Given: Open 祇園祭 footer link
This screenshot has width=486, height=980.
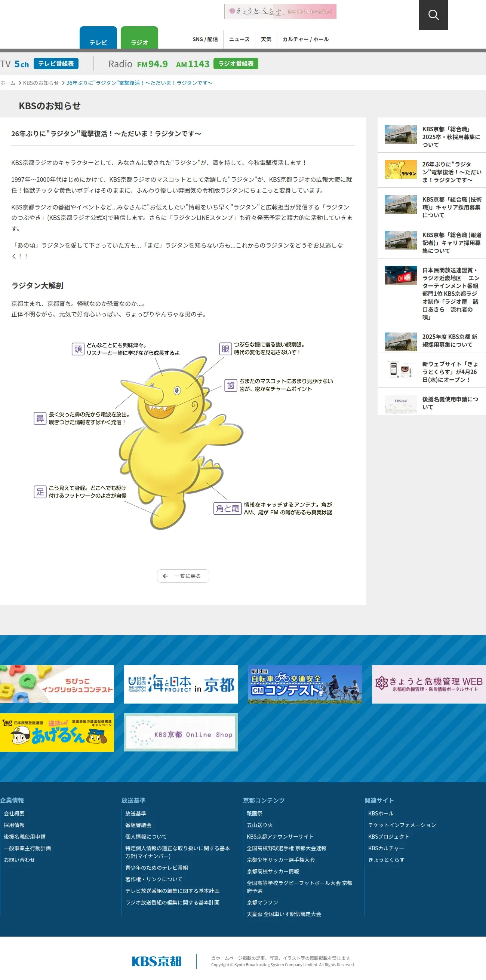Looking at the screenshot, I should [x=255, y=814].
